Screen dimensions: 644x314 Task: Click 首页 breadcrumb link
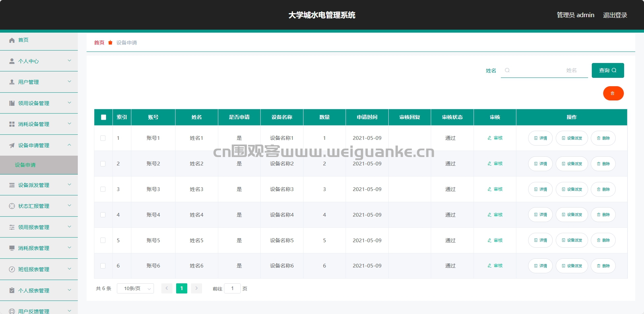coord(99,42)
